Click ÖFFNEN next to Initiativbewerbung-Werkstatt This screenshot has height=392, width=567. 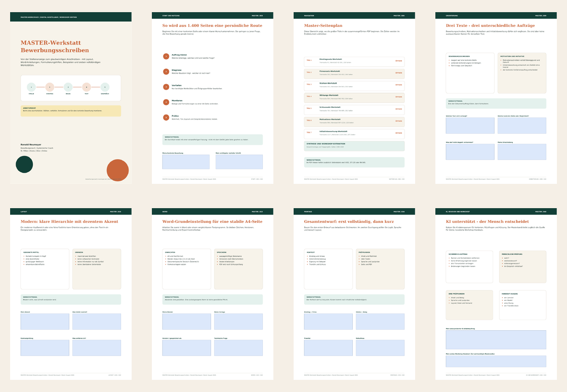click(398, 133)
